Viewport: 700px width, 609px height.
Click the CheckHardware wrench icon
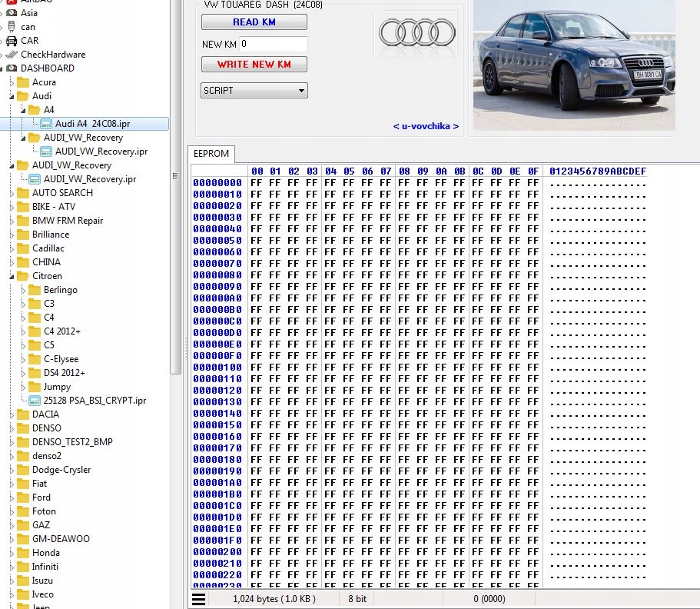12,55
